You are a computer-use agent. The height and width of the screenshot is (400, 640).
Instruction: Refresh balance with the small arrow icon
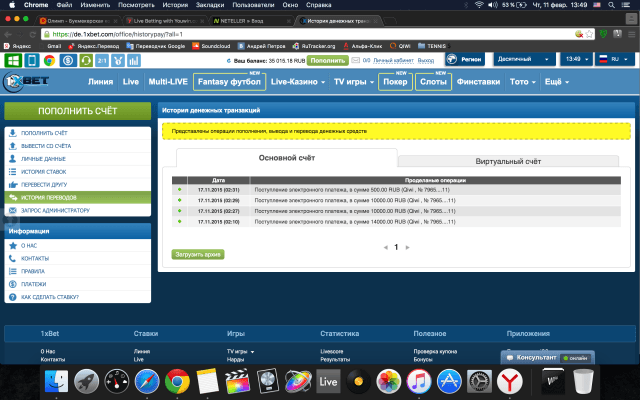229,61
